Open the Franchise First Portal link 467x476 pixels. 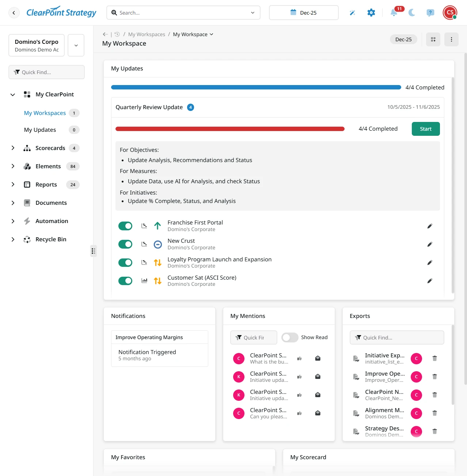(x=195, y=222)
